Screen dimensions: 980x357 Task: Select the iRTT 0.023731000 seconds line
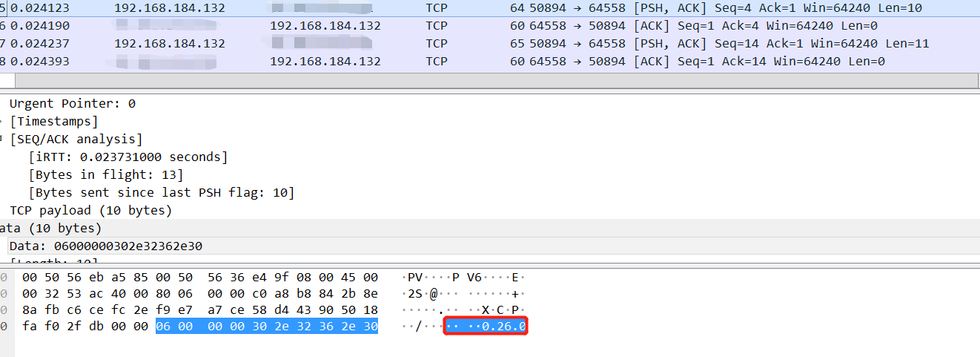coord(128,157)
